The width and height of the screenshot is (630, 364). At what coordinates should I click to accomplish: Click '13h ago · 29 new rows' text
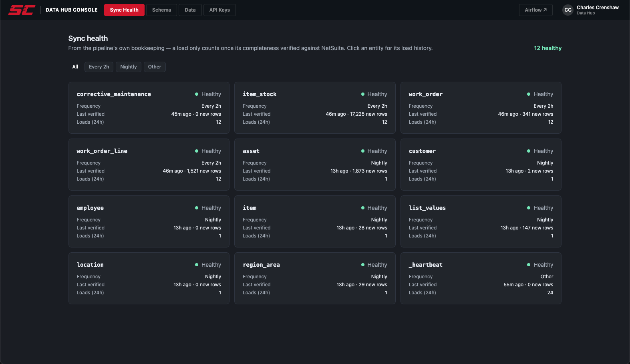(362, 285)
